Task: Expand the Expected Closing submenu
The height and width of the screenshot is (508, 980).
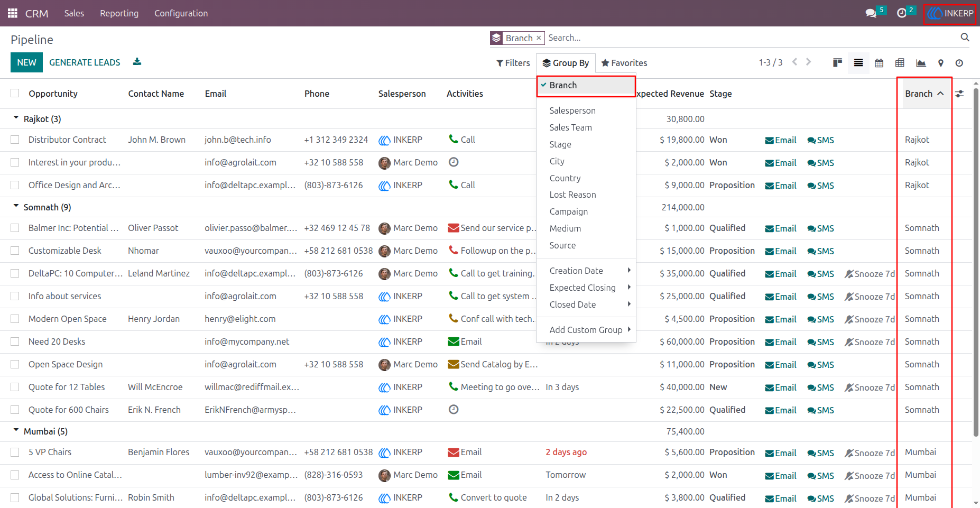Action: point(586,288)
